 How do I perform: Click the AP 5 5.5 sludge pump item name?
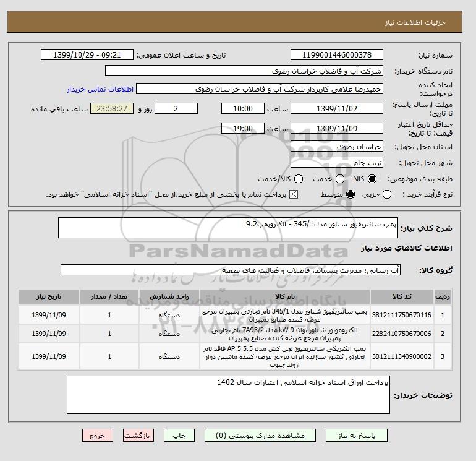click(x=285, y=357)
